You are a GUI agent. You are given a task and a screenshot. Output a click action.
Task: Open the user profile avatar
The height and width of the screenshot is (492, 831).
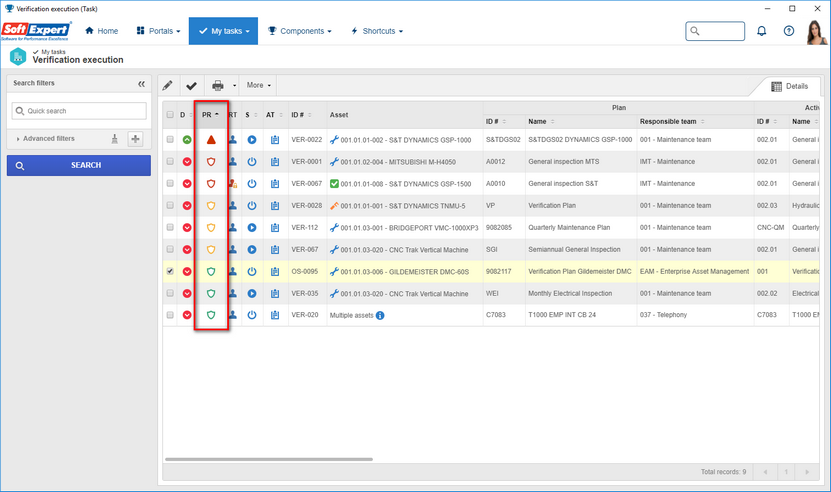[x=816, y=32]
